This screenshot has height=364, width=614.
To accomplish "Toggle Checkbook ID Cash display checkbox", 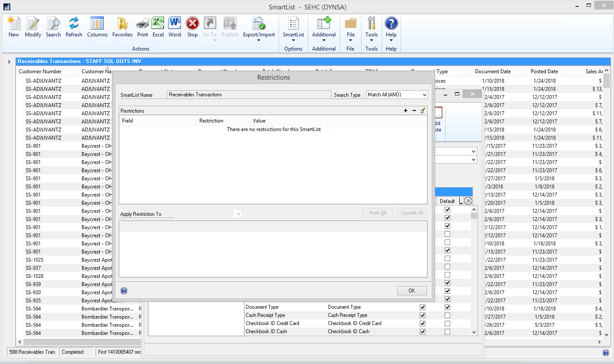I will [422, 331].
